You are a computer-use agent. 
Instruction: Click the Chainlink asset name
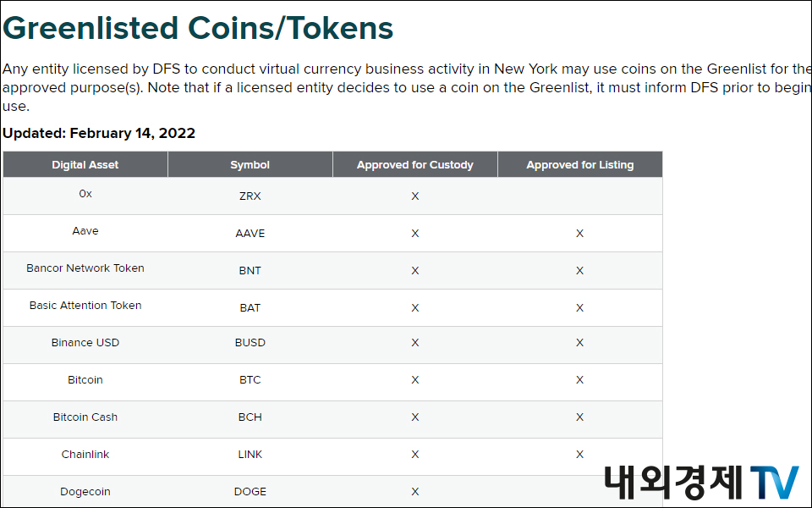[85, 455]
